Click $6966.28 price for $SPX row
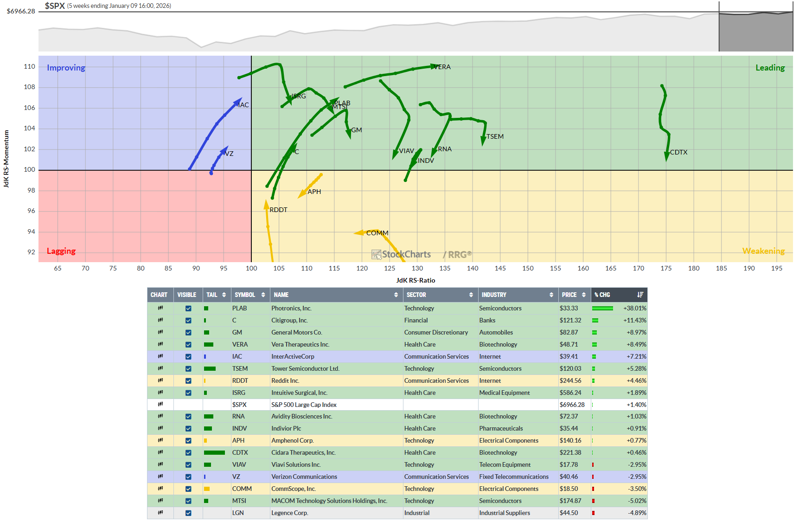The height and width of the screenshot is (522, 812). (x=572, y=405)
